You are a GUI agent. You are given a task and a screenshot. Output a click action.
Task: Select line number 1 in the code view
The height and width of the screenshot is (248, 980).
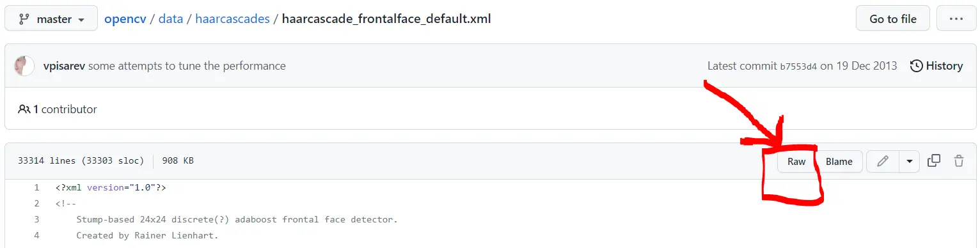pos(37,188)
